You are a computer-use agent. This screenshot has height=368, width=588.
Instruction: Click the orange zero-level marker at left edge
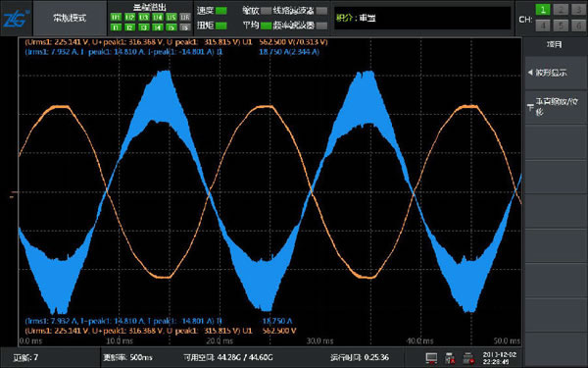pos(14,194)
